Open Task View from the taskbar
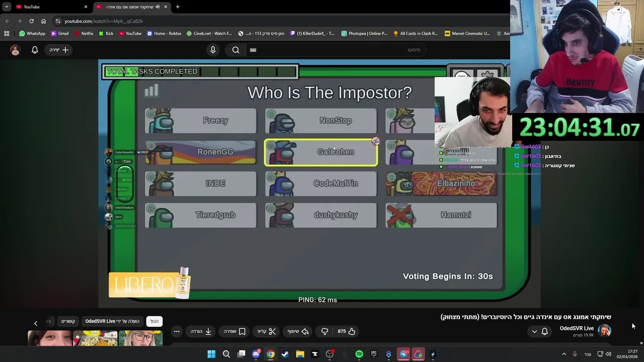 click(241, 354)
